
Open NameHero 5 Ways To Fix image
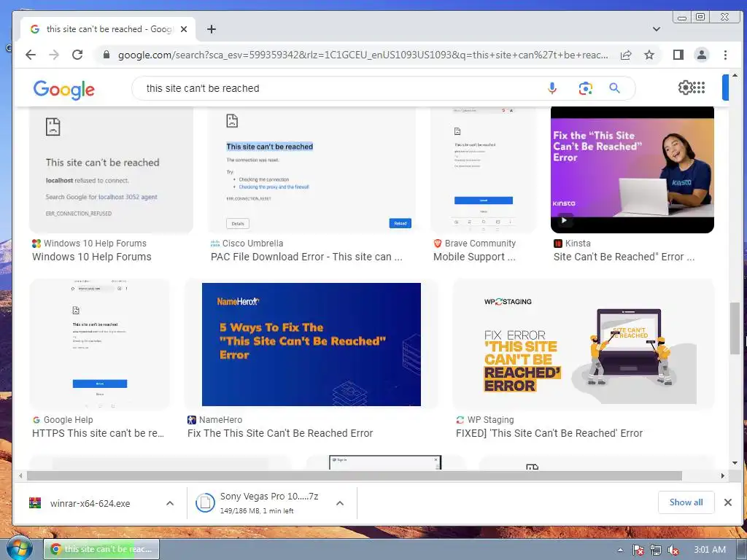click(311, 344)
